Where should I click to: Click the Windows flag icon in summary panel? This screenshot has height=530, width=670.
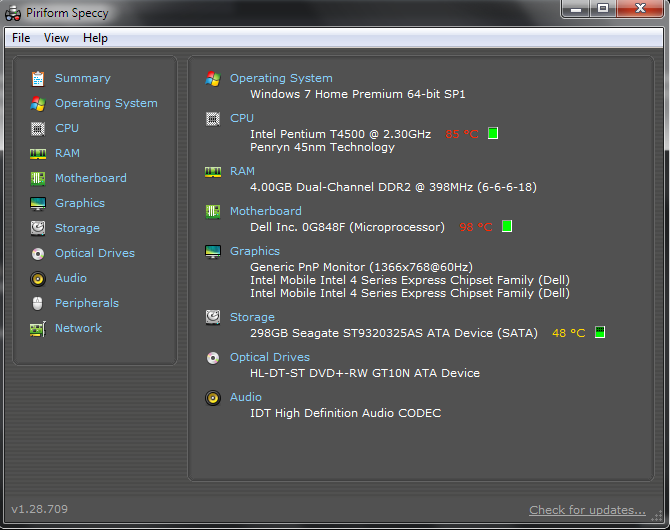point(213,79)
